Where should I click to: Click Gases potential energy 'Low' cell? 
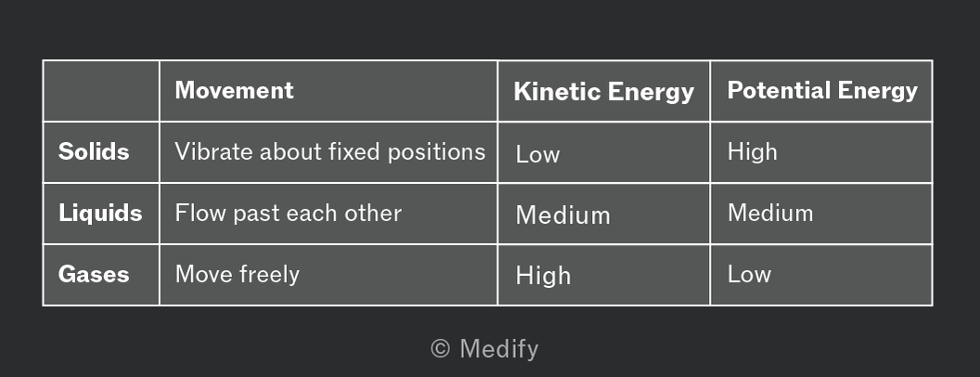point(821,275)
